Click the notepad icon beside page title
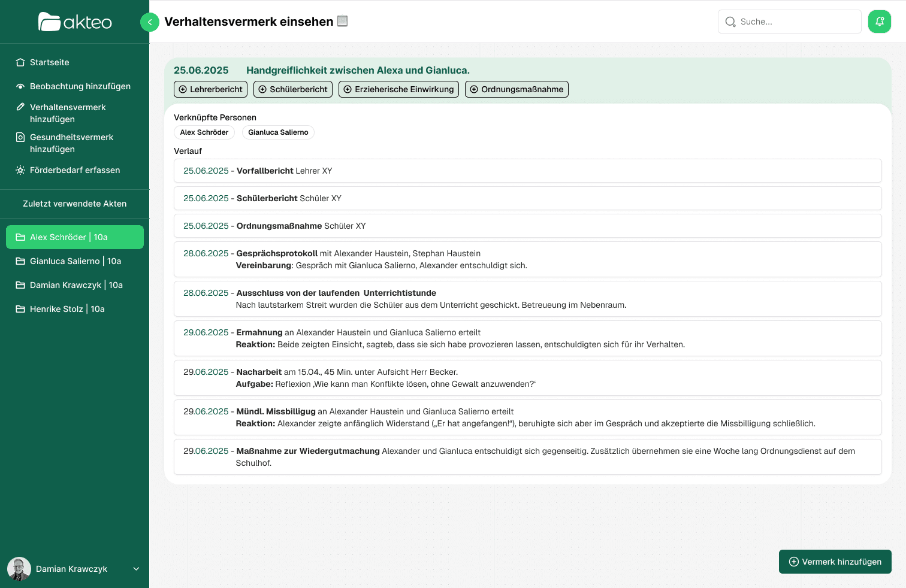The width and height of the screenshot is (906, 588). [343, 21]
